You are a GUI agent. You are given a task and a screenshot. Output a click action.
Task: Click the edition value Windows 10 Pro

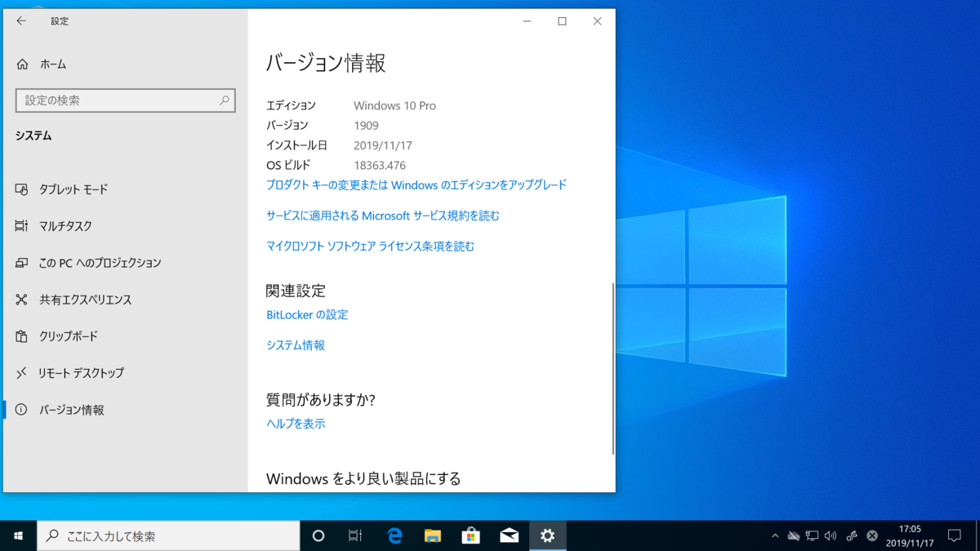[x=394, y=106]
